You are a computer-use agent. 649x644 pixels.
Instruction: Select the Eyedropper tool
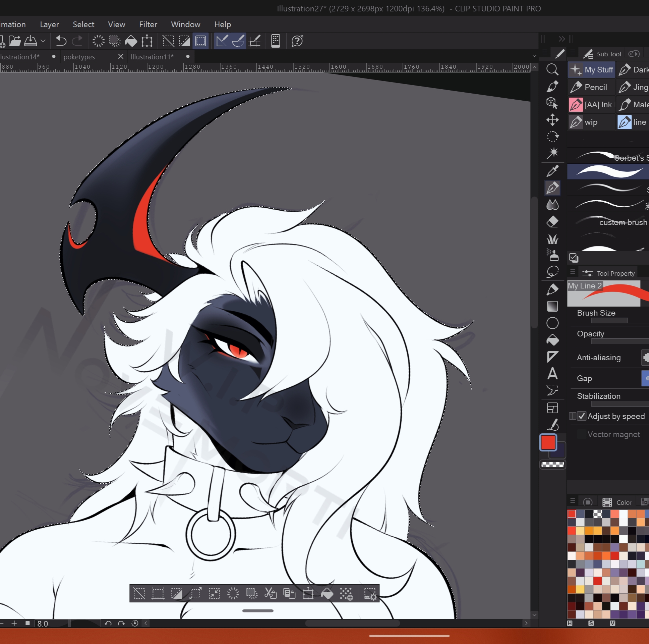552,171
